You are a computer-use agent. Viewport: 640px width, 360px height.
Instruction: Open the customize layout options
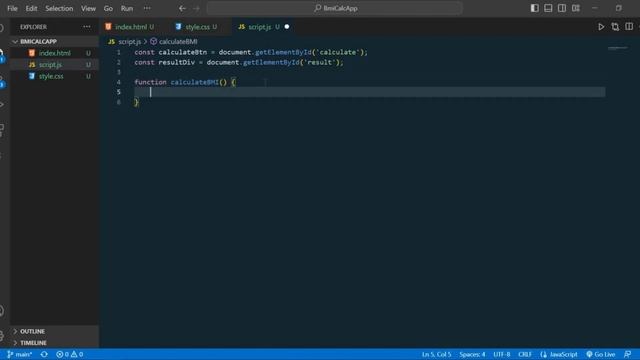point(576,8)
